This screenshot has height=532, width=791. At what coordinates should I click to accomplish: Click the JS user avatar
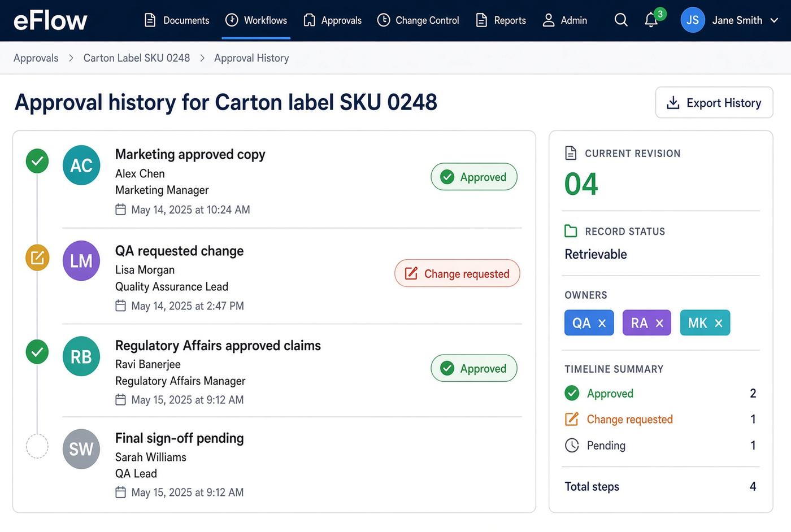(x=693, y=20)
